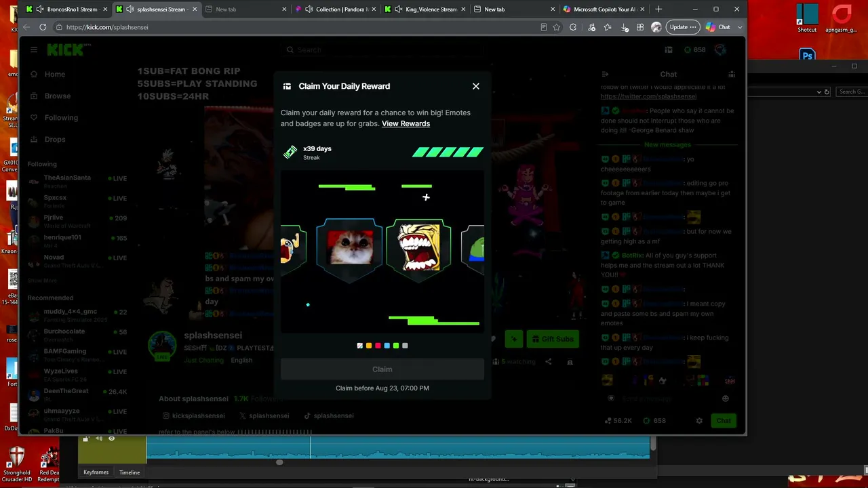
Task: Toggle track visibility eye icon in Shotcut
Action: click(x=111, y=439)
